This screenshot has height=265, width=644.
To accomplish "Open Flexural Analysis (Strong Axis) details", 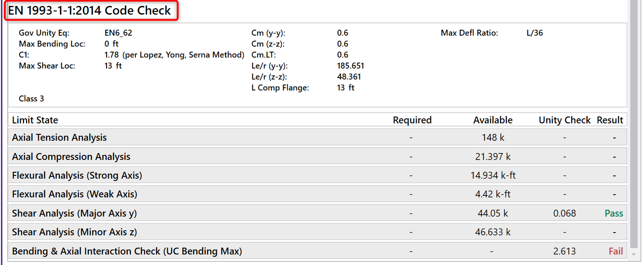I will pos(77,175).
